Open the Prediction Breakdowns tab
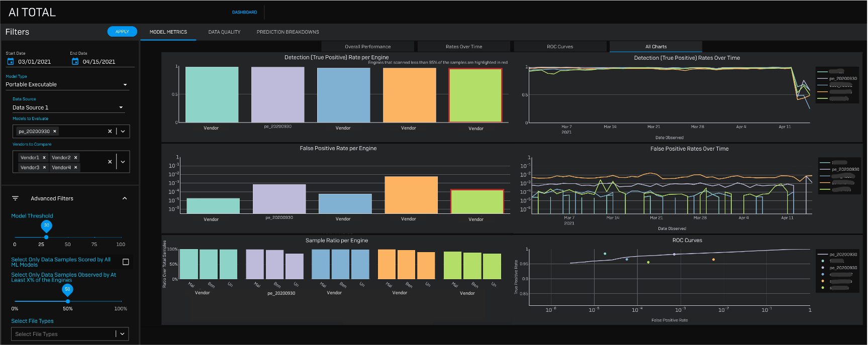 tap(288, 32)
